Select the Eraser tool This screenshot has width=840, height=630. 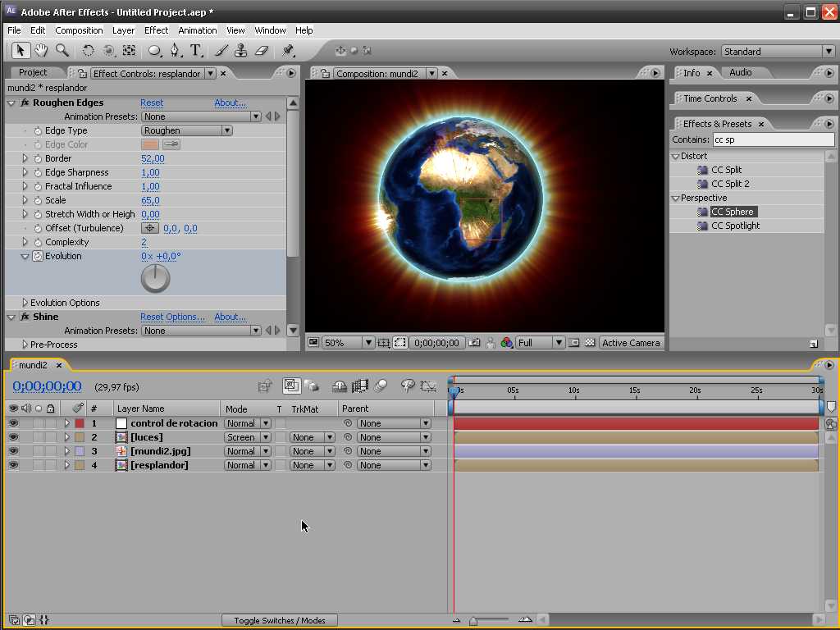262,51
